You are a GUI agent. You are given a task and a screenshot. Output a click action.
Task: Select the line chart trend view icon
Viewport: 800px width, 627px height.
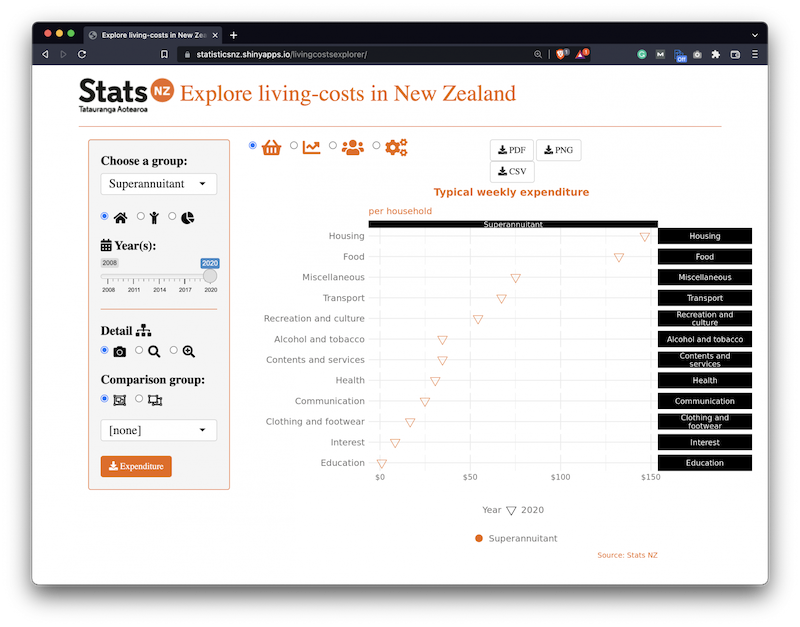click(x=311, y=147)
